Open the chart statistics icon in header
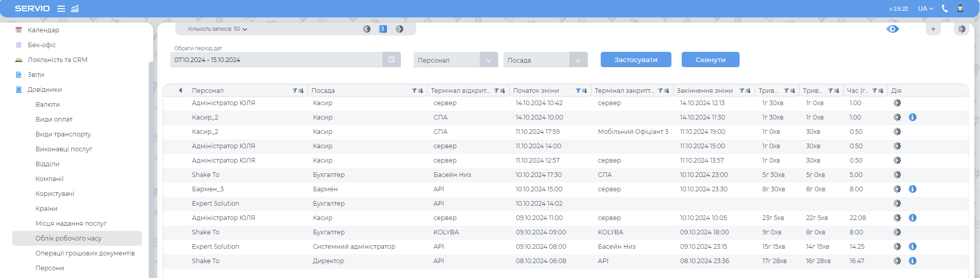This screenshot has width=980, height=278. point(75,9)
